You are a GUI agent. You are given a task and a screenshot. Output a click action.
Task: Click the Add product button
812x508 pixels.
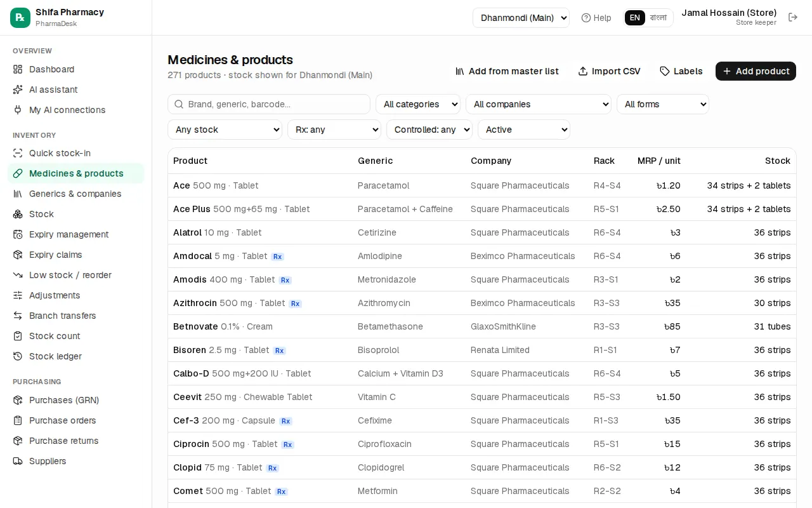pyautogui.click(x=756, y=71)
